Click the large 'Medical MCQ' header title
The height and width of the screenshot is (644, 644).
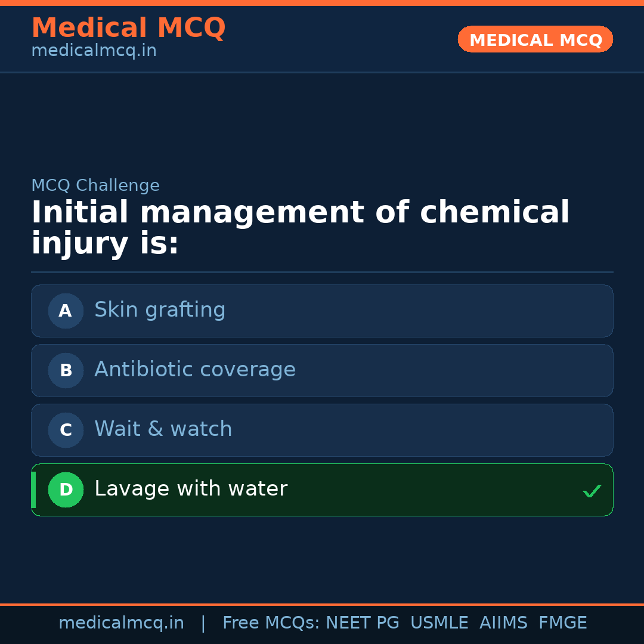128,28
